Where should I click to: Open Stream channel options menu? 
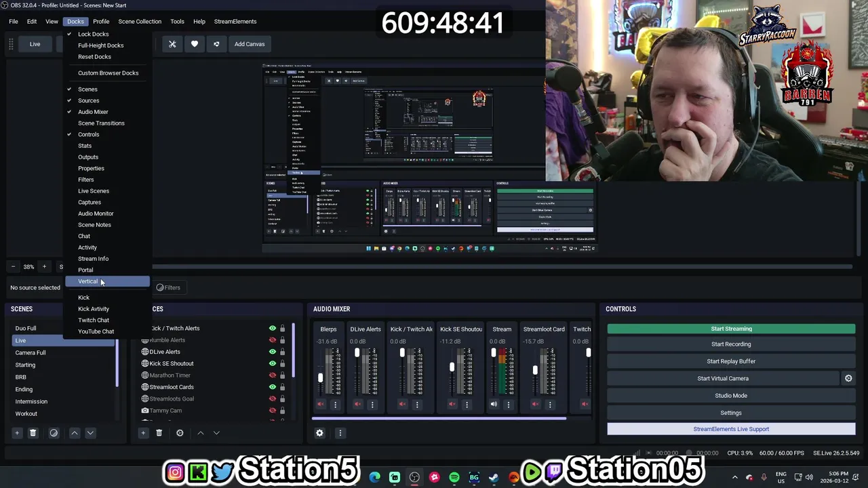pos(509,405)
